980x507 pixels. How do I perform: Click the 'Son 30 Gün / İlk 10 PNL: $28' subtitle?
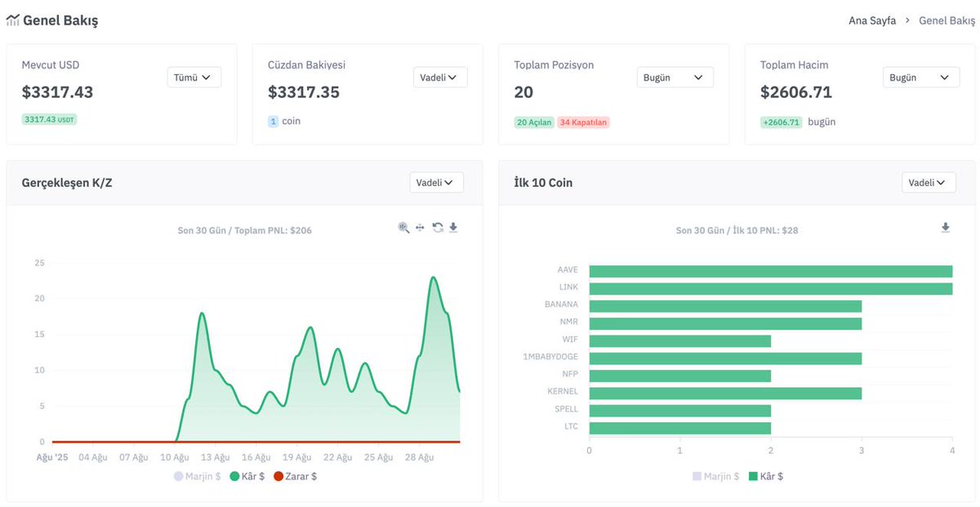click(x=737, y=230)
